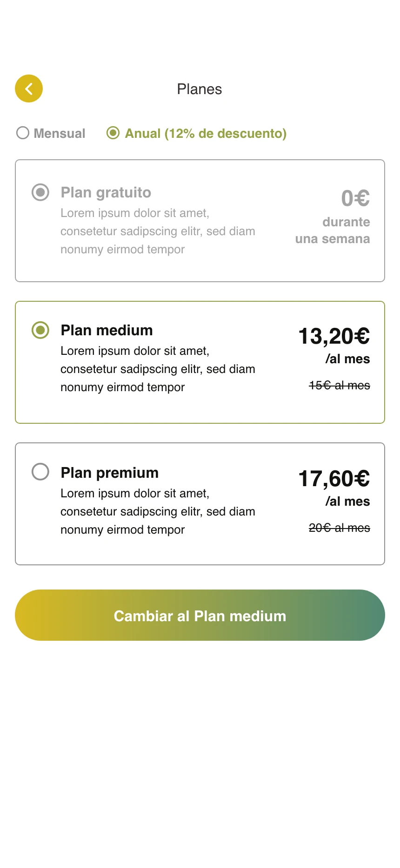Choose the Plan gratuito radio button
The image size is (400, 868).
click(x=40, y=192)
